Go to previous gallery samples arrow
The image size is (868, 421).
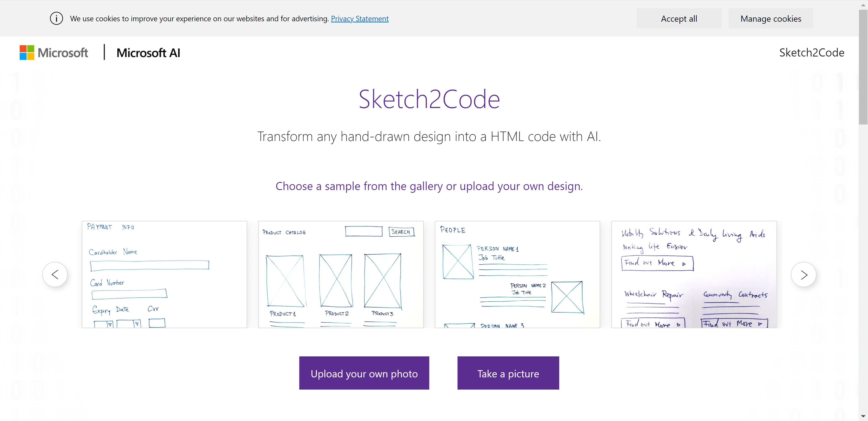55,275
